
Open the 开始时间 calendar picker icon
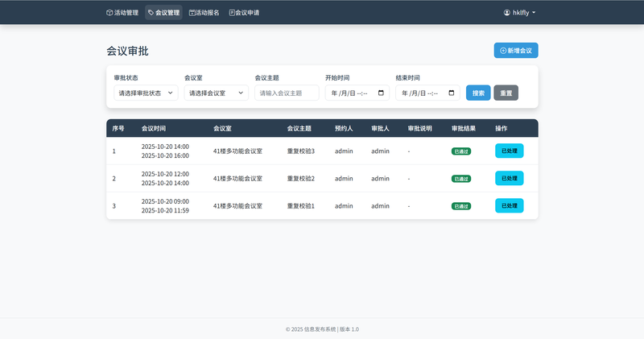pos(381,93)
